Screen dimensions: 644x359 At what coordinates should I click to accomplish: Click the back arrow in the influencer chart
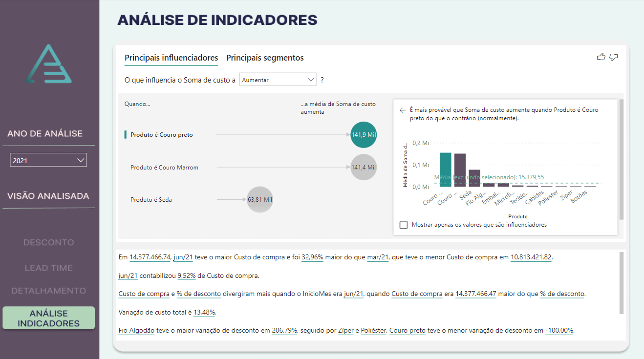402,110
